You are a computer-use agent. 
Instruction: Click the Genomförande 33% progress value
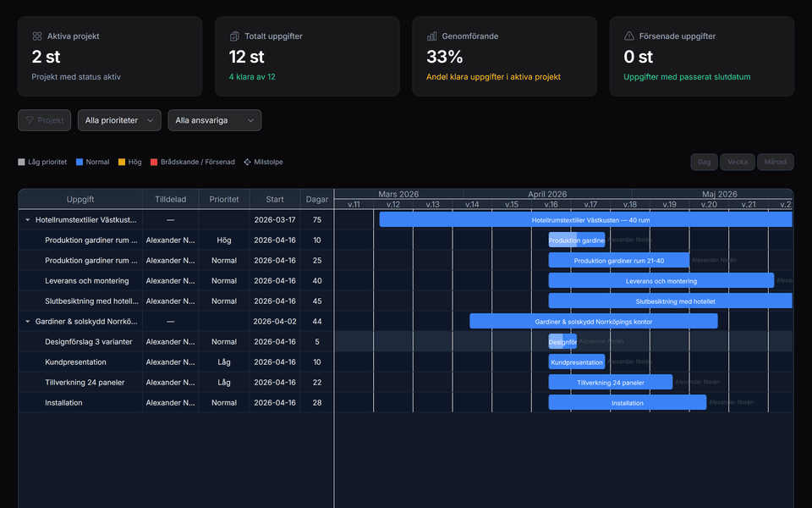443,58
